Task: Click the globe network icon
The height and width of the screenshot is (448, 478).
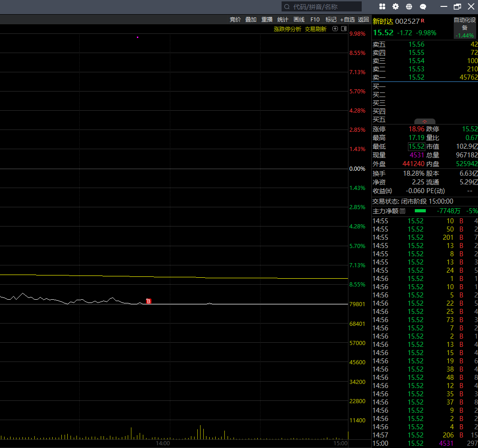Action: (409, 6)
